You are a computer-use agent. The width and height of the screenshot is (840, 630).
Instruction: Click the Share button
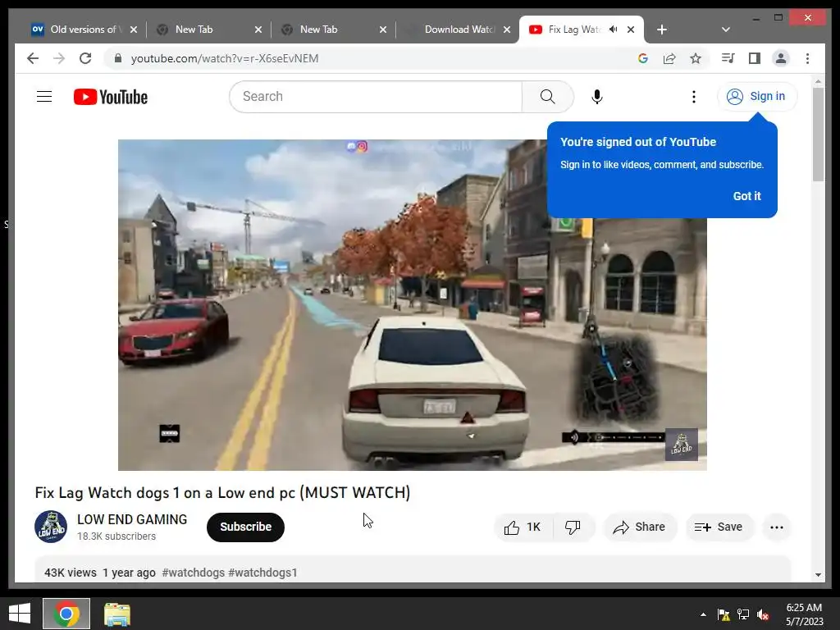[x=640, y=527]
